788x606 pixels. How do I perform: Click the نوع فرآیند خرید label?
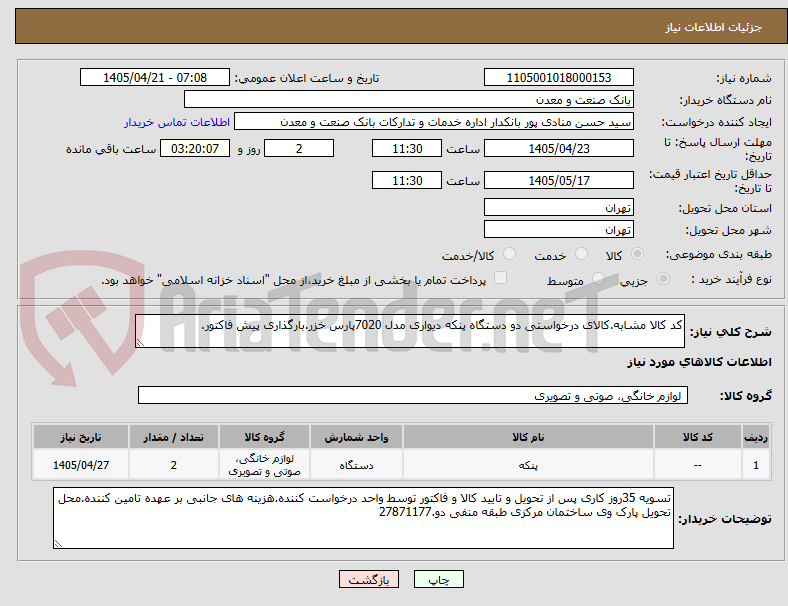[732, 279]
